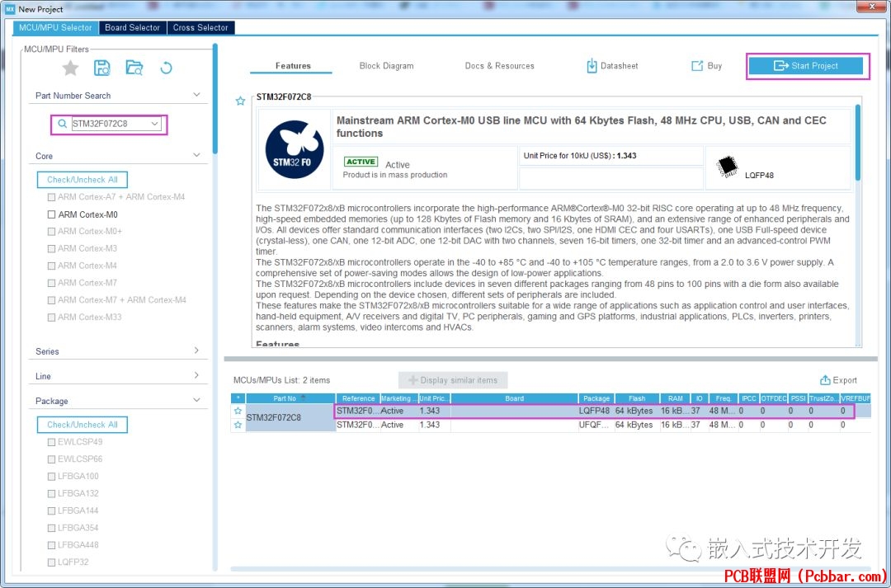
Task: Click Check/Uncheck All under Package
Action: coord(82,425)
